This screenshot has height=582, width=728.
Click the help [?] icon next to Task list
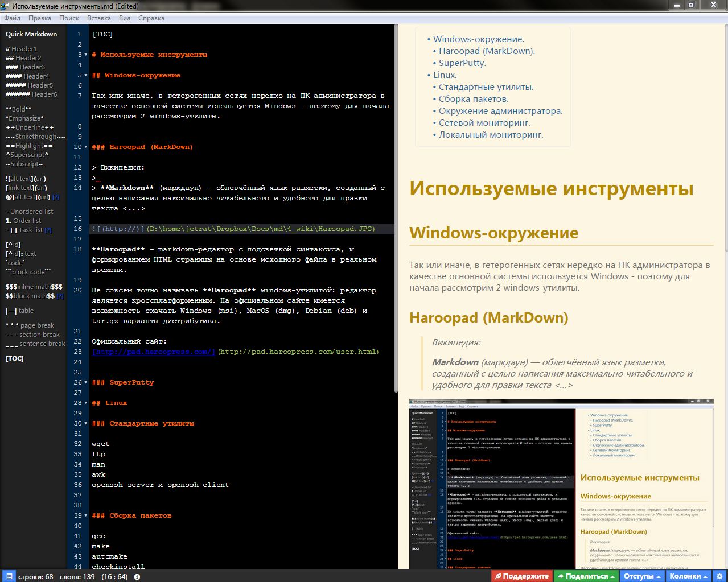coord(48,230)
